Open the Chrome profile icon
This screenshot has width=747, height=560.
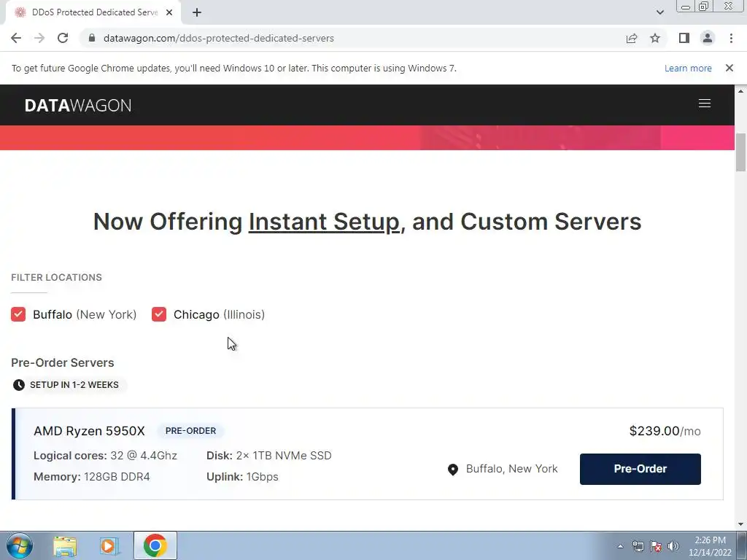[708, 38]
